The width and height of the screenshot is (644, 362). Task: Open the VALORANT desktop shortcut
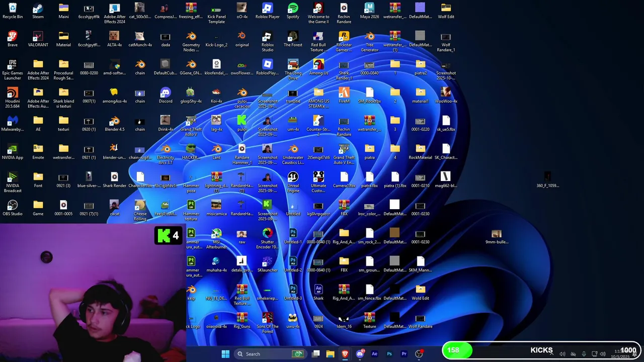(38, 39)
